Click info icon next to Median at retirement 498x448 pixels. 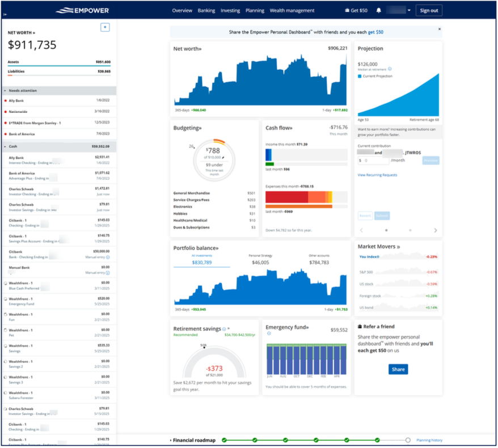390,69
